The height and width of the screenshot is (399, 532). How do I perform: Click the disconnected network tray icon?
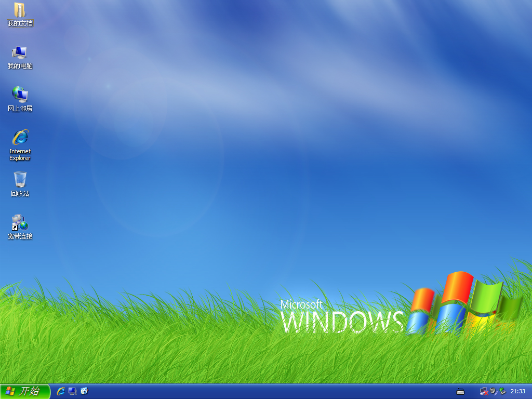484,392
